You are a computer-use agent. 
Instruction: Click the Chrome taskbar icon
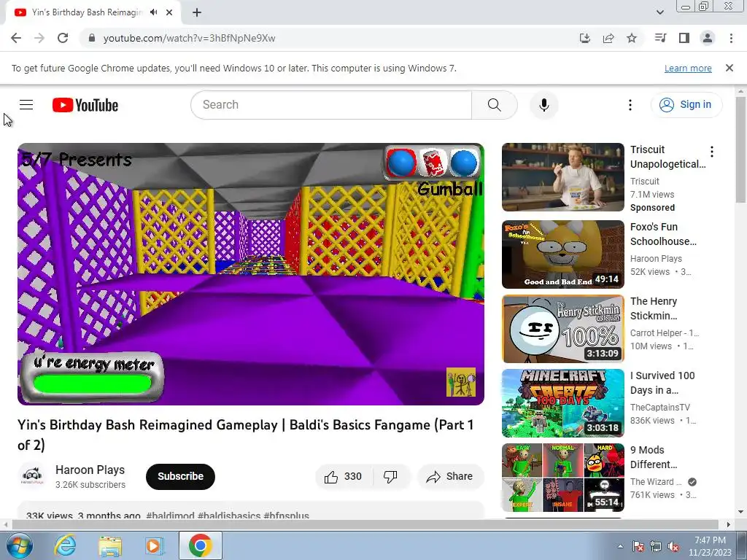pyautogui.click(x=200, y=545)
